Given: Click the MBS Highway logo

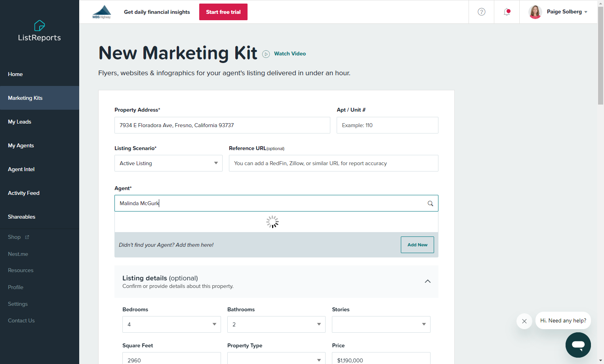Looking at the screenshot, I should (x=102, y=12).
